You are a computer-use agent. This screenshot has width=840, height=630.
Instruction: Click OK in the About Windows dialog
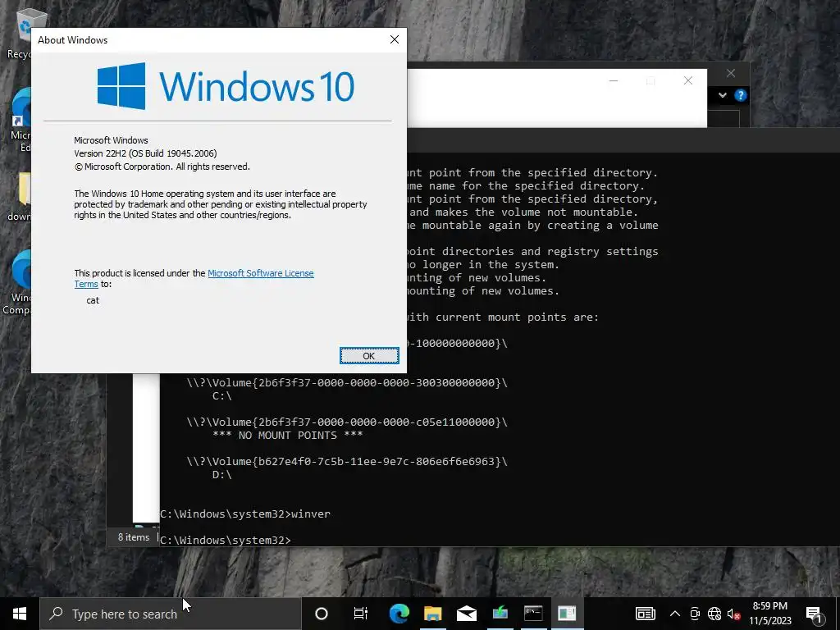[x=369, y=356]
